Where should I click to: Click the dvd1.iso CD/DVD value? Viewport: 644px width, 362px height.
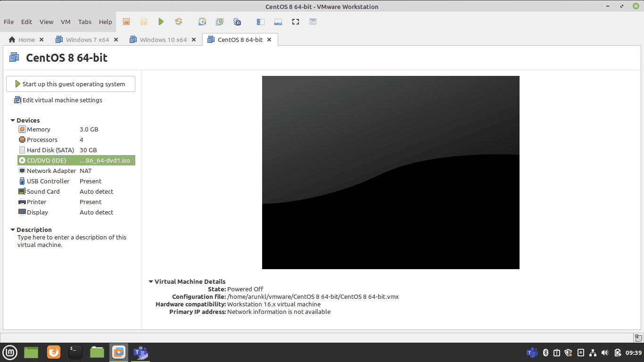point(105,160)
